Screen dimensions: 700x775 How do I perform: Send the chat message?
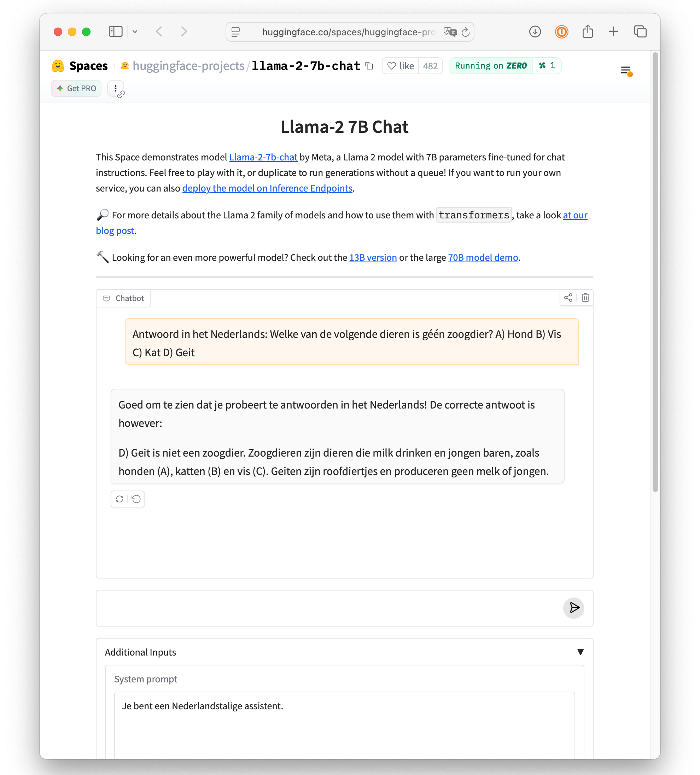click(x=574, y=608)
